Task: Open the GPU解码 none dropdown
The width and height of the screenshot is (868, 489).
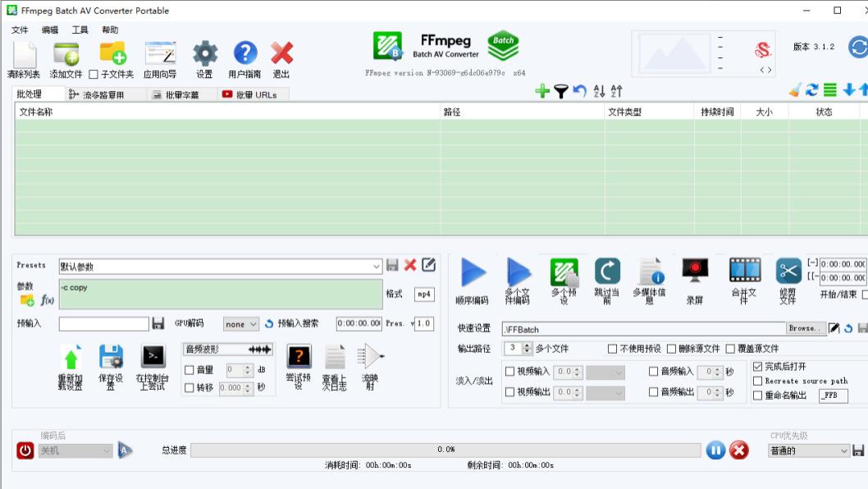Action: [241, 324]
